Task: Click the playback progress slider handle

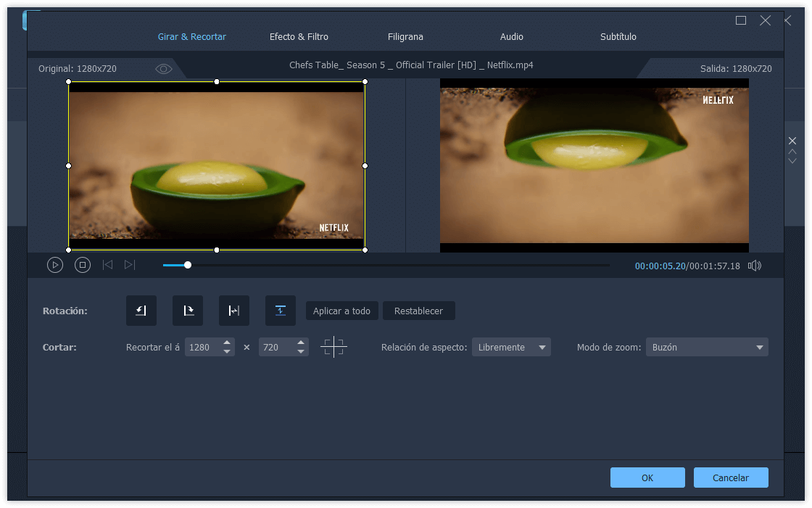Action: (188, 265)
